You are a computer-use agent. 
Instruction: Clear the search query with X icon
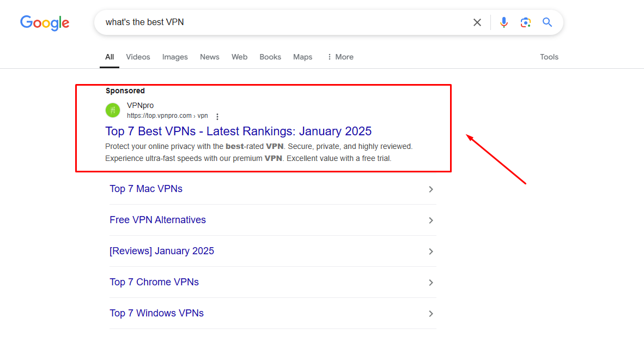pos(477,22)
